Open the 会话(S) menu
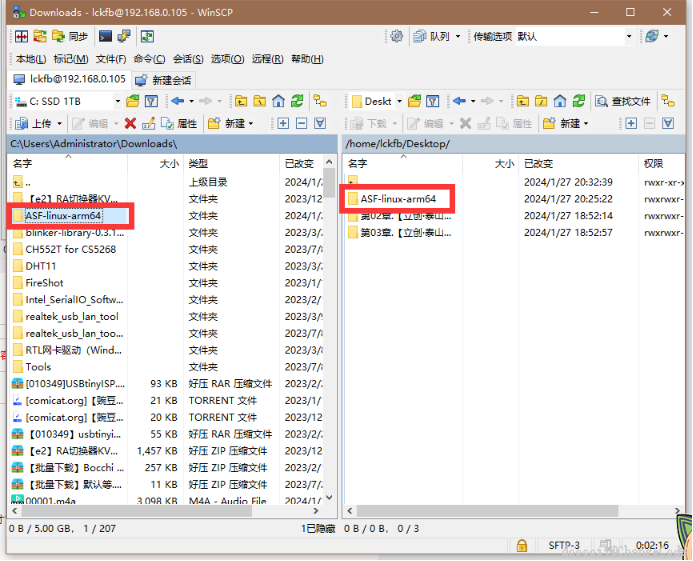 click(188, 59)
